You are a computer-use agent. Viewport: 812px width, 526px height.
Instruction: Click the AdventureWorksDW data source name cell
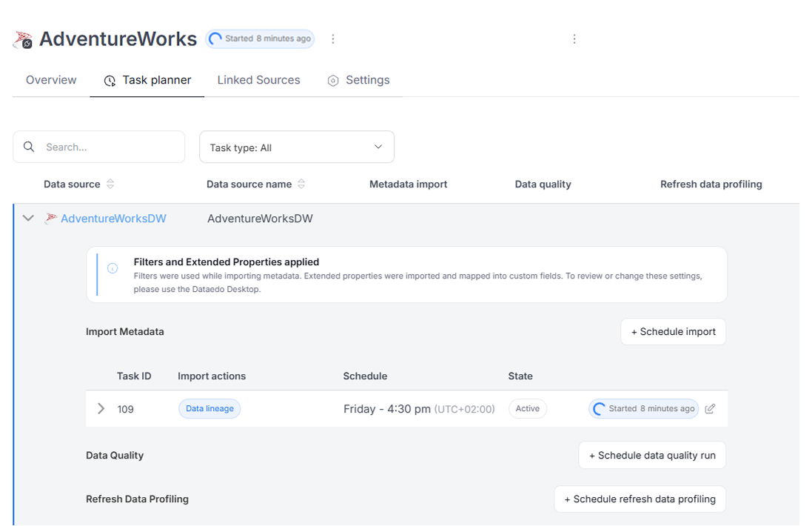pos(260,219)
